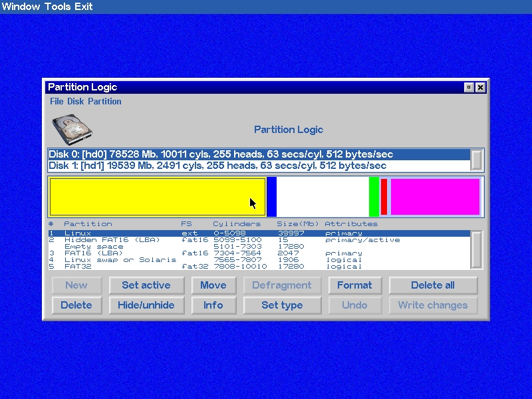Close the Partition Logic window
The image size is (532, 399).
pyautogui.click(x=480, y=87)
